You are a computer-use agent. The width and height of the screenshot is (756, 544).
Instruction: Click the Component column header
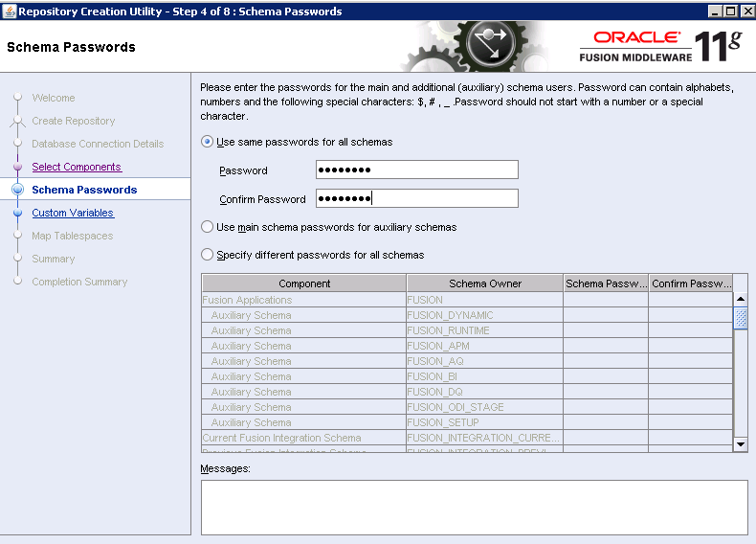[304, 283]
